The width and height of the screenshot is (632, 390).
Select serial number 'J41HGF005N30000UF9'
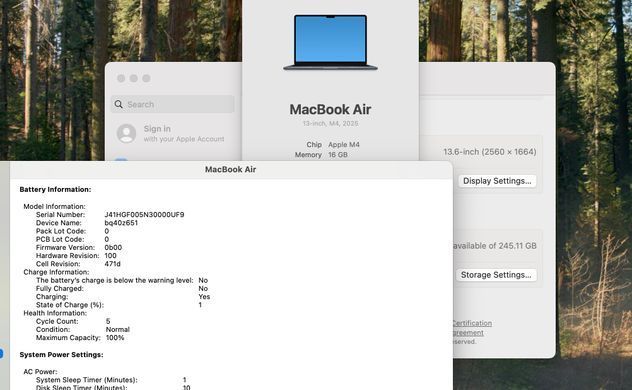coord(144,215)
